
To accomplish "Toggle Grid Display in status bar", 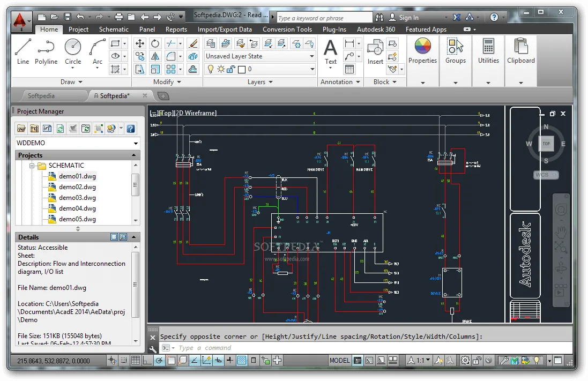I will 136,361.
